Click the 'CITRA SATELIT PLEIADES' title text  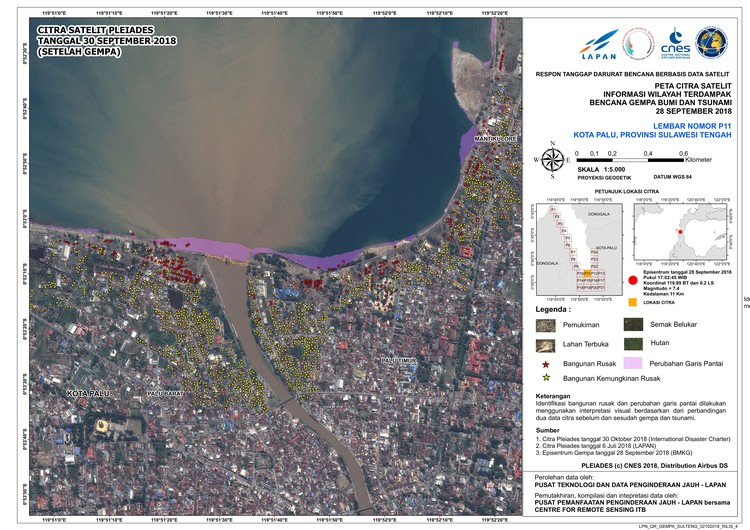96,30
